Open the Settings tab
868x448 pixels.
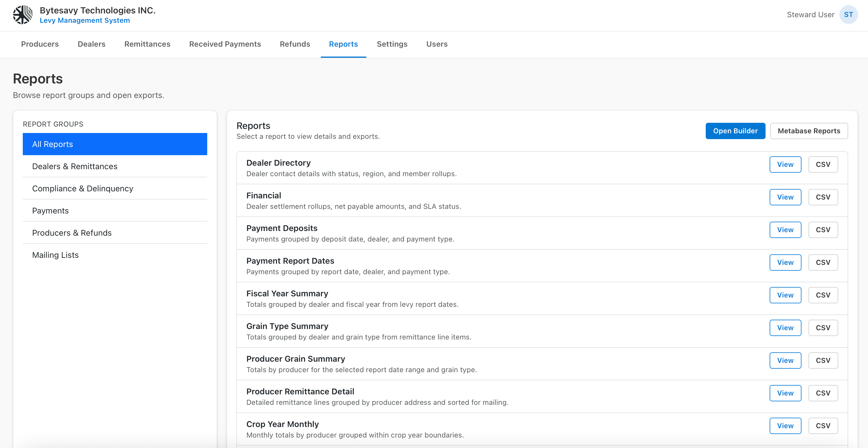pyautogui.click(x=392, y=44)
